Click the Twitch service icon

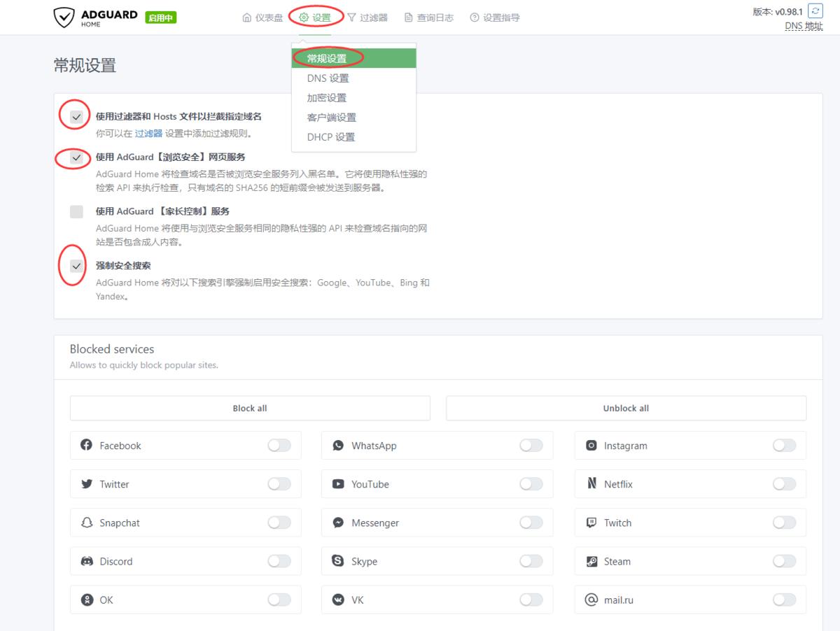(x=591, y=523)
